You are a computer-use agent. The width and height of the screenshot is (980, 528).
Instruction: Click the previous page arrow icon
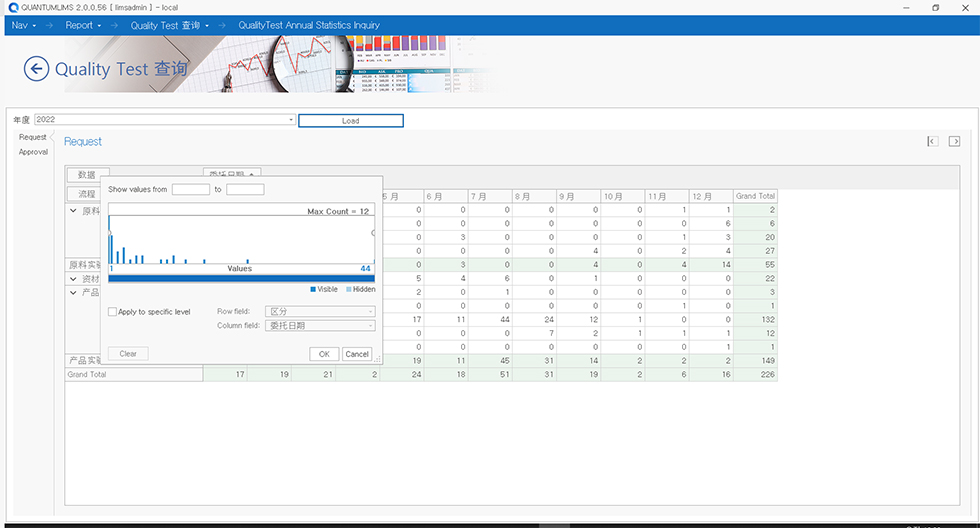pos(932,142)
